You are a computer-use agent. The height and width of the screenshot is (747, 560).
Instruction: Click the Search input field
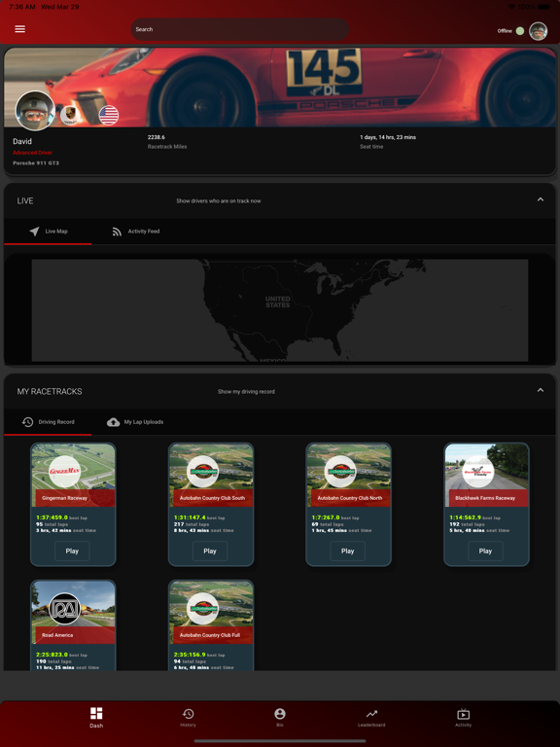click(x=239, y=29)
